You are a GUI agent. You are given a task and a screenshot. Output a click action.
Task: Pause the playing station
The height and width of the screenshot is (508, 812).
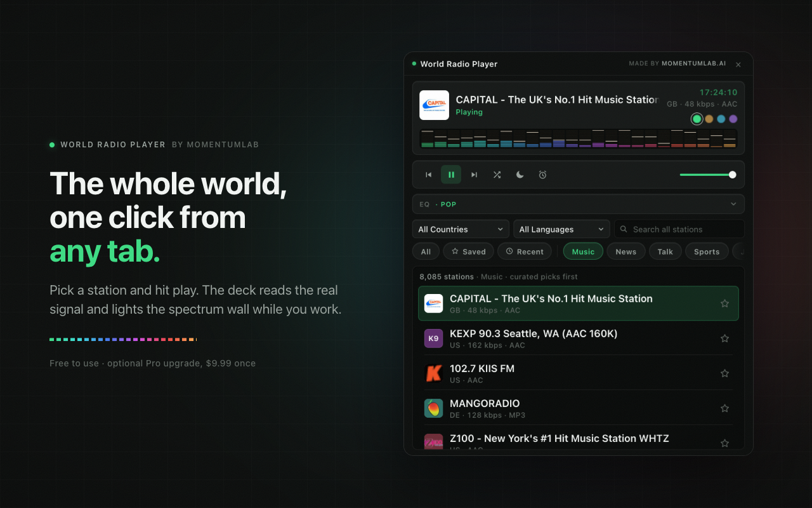451,175
